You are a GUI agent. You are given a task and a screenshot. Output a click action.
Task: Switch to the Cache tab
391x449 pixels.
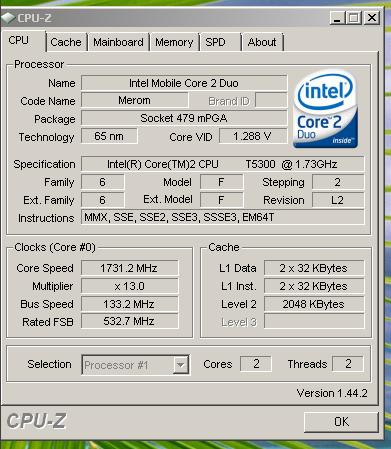66,42
